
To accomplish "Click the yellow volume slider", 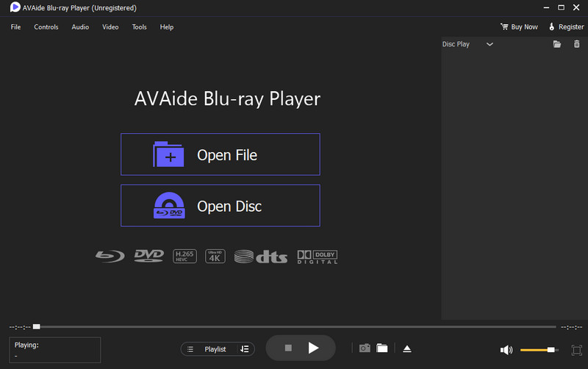I will pos(539,350).
